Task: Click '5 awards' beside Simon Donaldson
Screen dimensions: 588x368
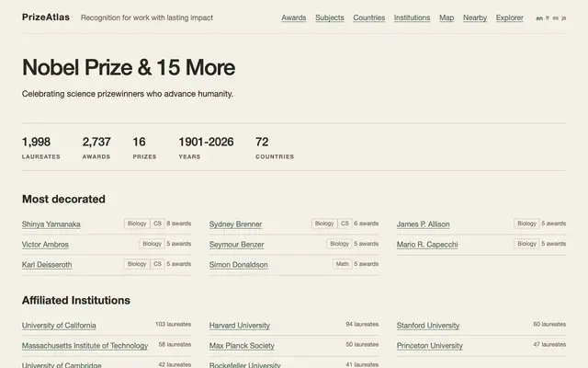Action: [x=367, y=264]
